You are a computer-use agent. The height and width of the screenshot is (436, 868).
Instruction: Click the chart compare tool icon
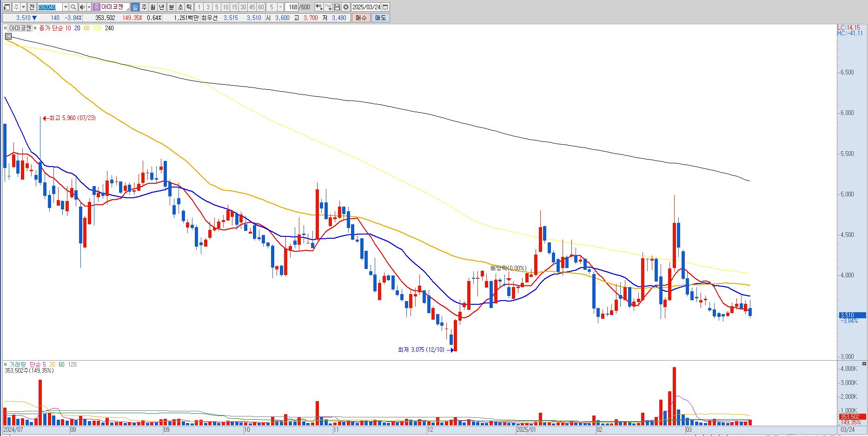click(x=319, y=7)
